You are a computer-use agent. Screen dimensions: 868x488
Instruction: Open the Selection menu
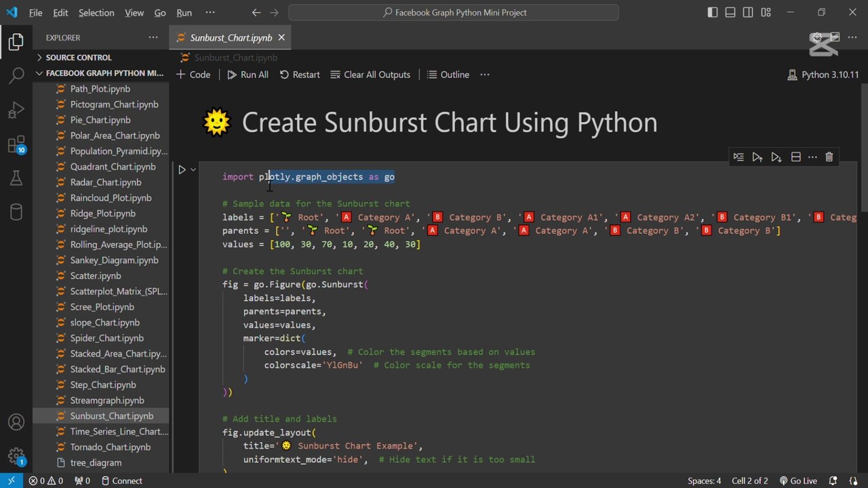tap(96, 13)
